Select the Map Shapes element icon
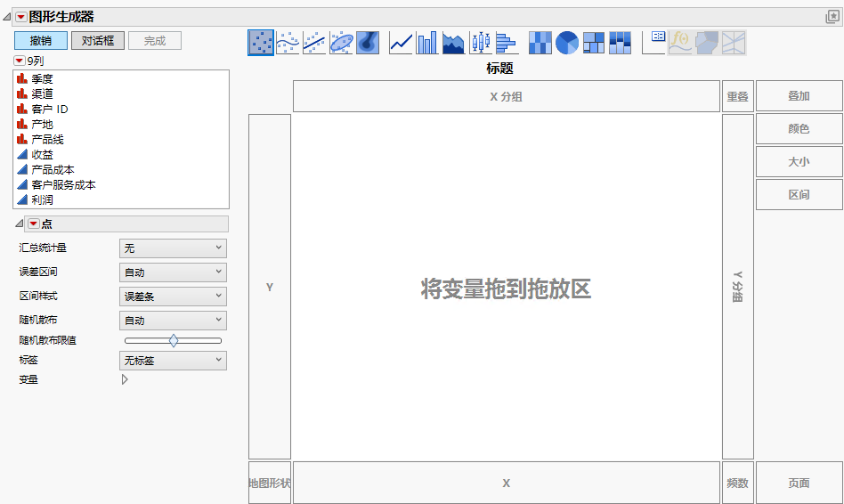844x504 pixels. (x=707, y=43)
